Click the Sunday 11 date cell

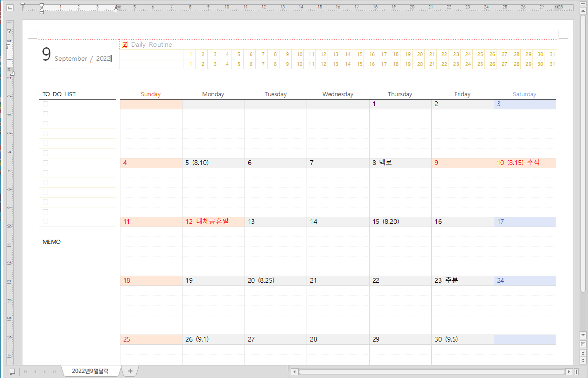151,222
